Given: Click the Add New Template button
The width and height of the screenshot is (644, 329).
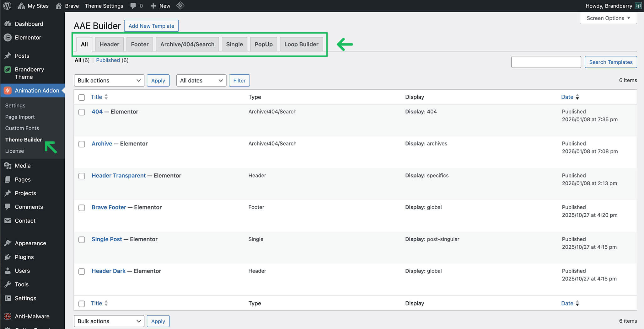Looking at the screenshot, I should (x=151, y=26).
